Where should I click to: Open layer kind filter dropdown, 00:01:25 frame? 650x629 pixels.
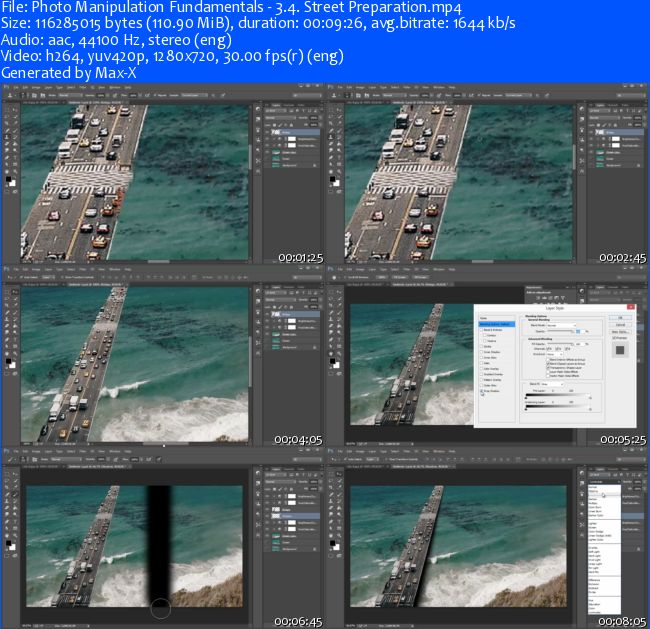pyautogui.click(x=276, y=111)
